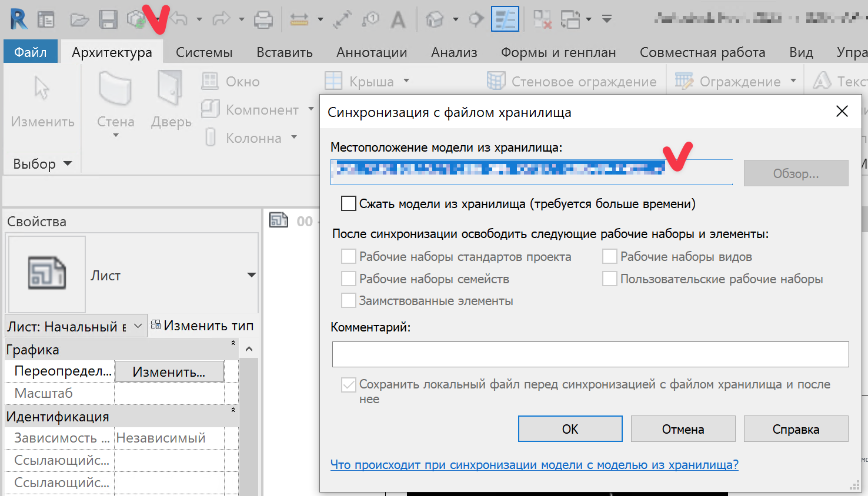The image size is (868, 496).
Task: Confirm sync with OK button
Action: coord(570,429)
